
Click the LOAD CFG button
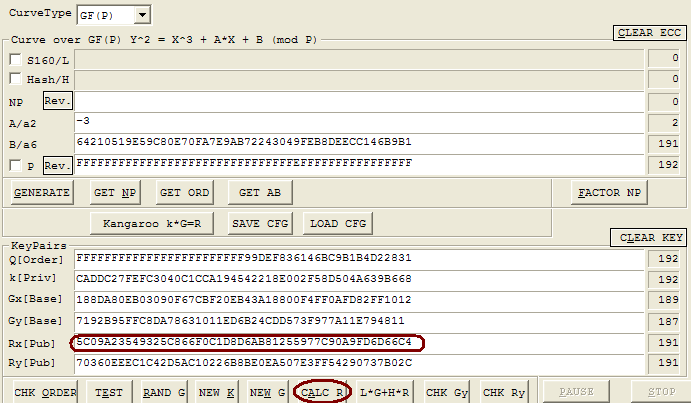click(338, 224)
